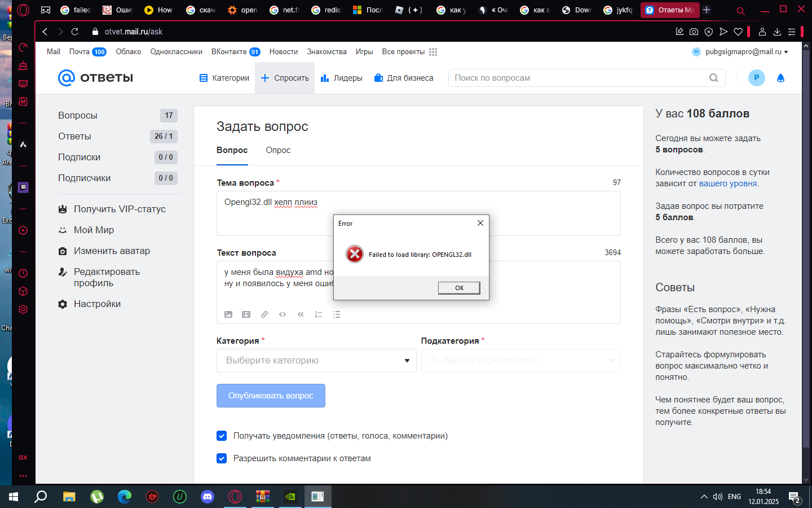Open Лидеры menu item
Image resolution: width=812 pixels, height=508 pixels.
pyautogui.click(x=341, y=78)
